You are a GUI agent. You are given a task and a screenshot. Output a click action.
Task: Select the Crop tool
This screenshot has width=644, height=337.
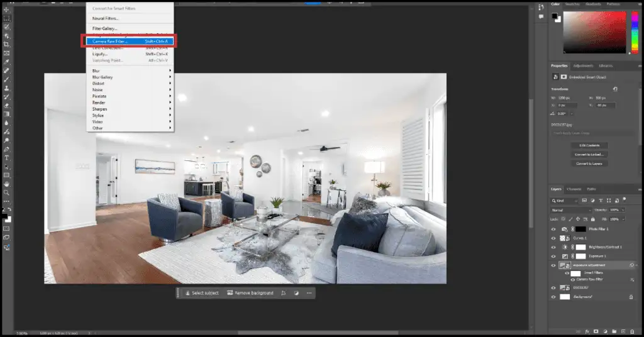[x=6, y=45]
